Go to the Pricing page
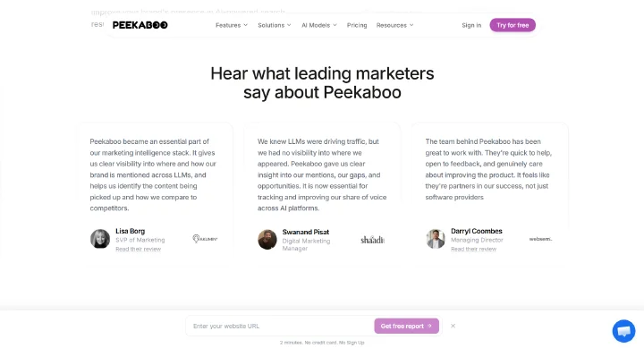644x348 pixels. 357,25
